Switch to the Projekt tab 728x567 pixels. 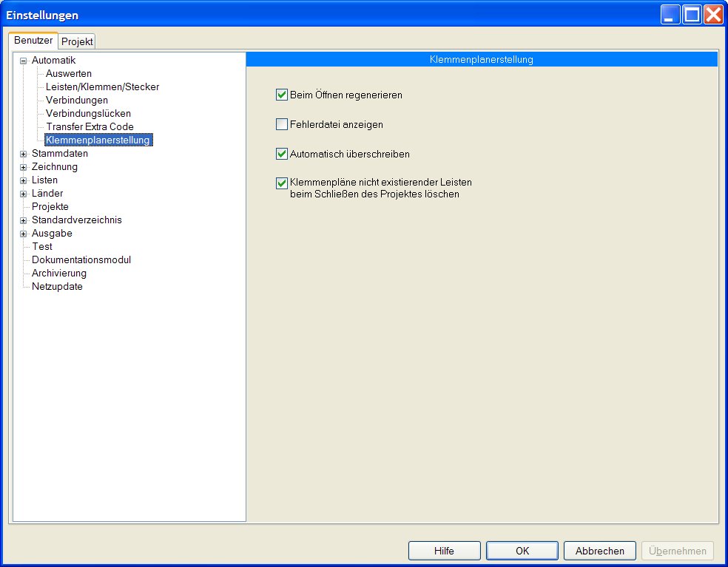coord(77,41)
